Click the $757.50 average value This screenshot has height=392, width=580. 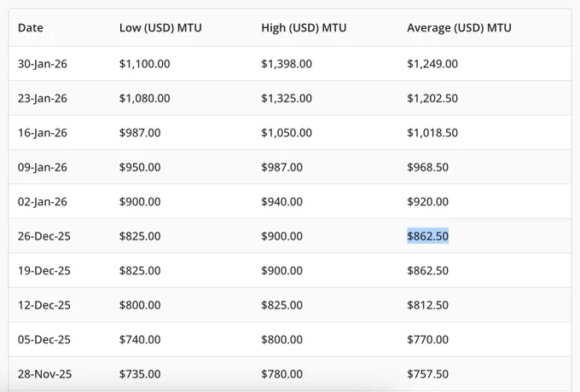click(x=427, y=374)
